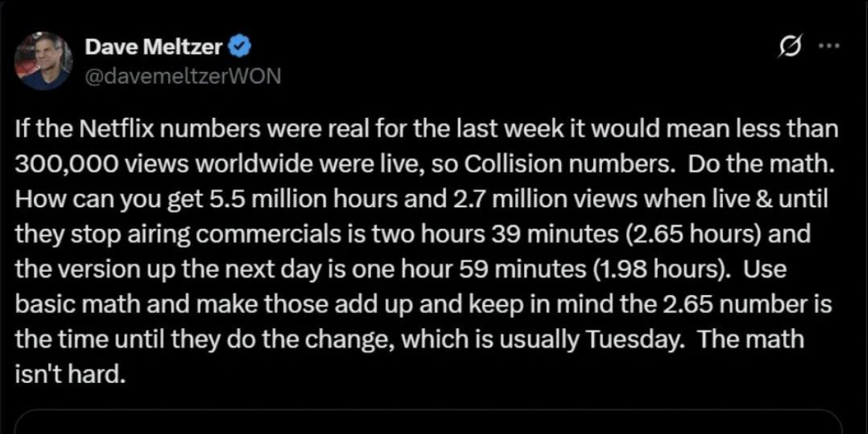
Task: Click the blue verified checkmark badge
Action: pyautogui.click(x=240, y=47)
